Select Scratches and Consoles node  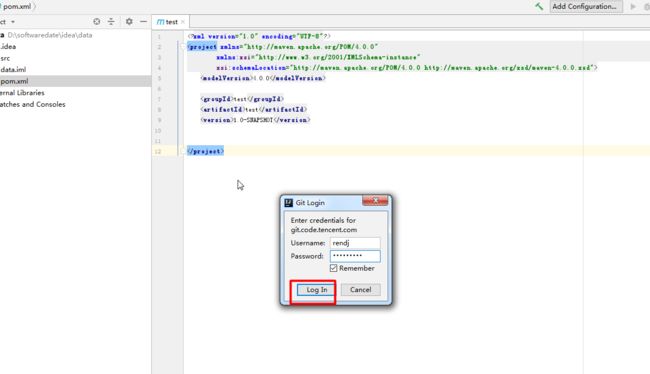33,104
